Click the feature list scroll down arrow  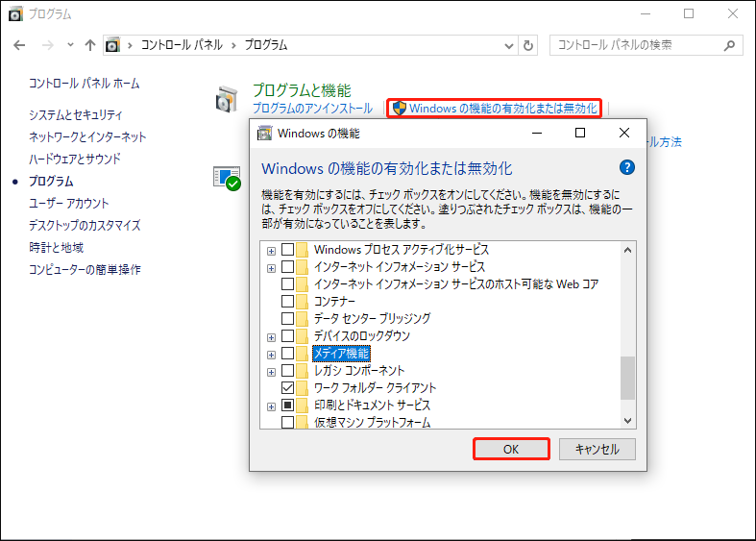coord(627,421)
